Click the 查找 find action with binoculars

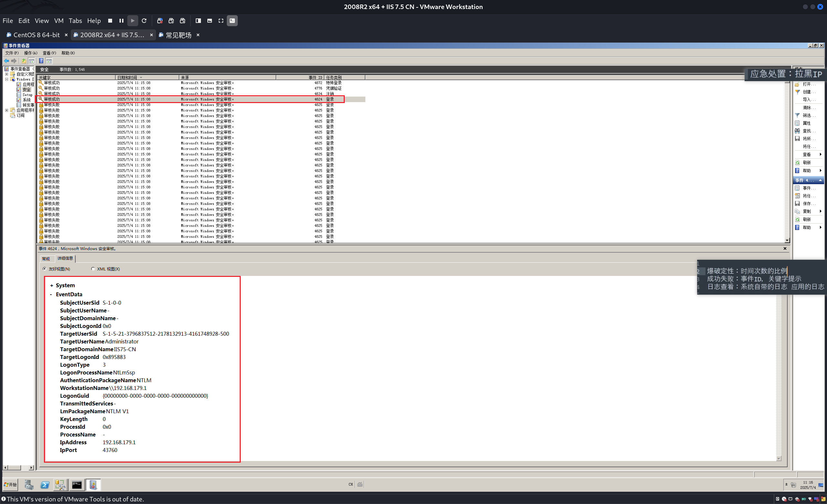(x=806, y=131)
